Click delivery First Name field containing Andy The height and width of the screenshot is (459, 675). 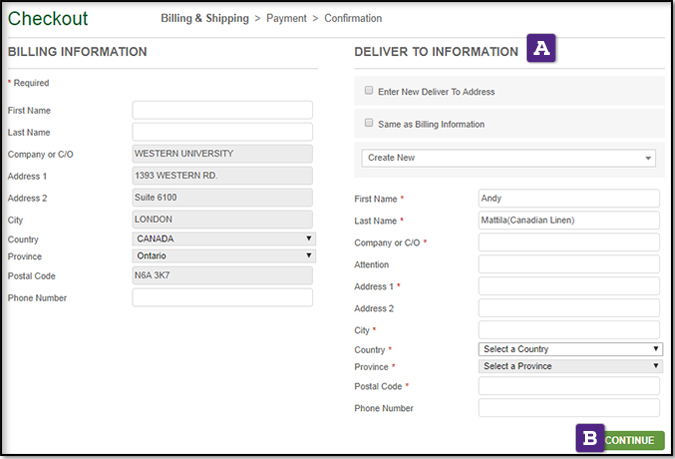pyautogui.click(x=569, y=198)
